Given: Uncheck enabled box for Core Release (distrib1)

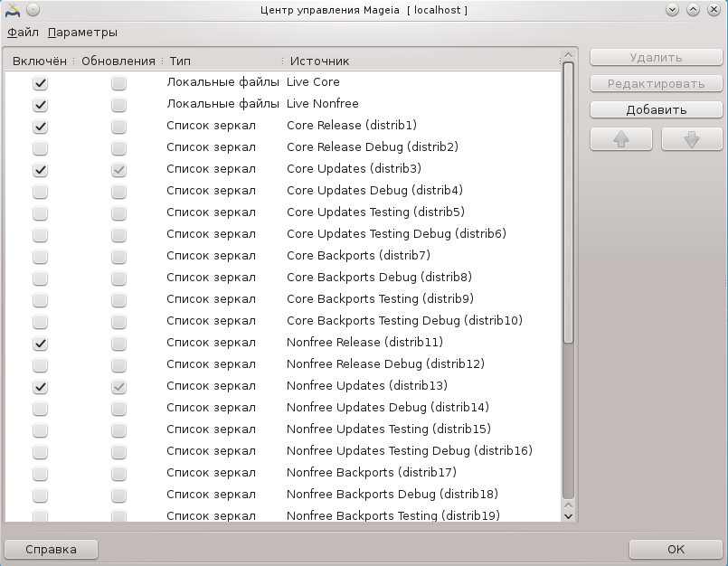Looking at the screenshot, I should click(x=41, y=127).
